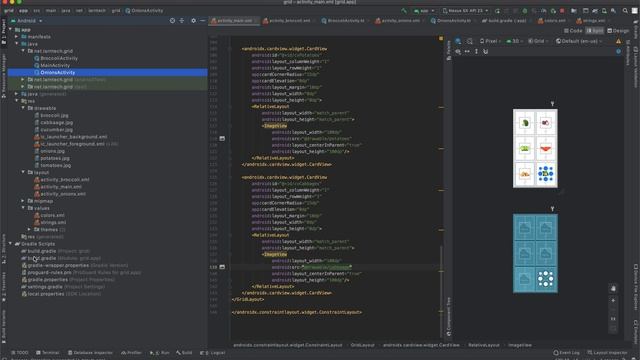Click the layout warning triangle icon
The height and width of the screenshot is (360, 640).
click(x=618, y=41)
